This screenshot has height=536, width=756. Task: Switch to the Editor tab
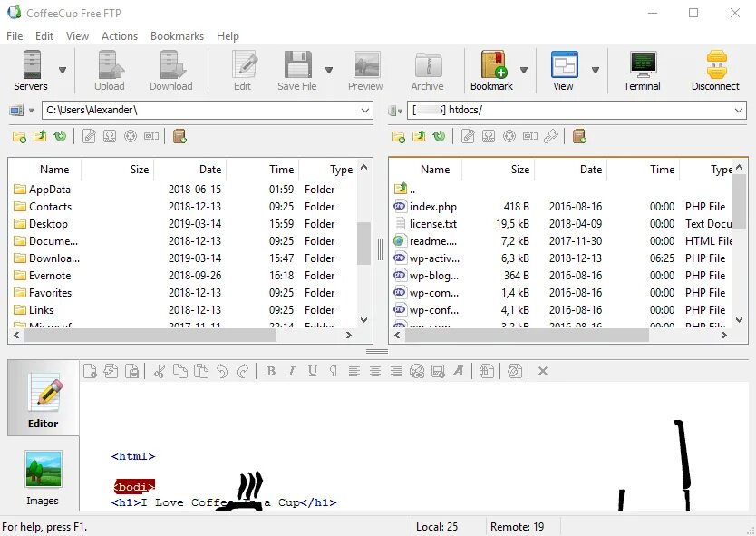click(x=43, y=398)
